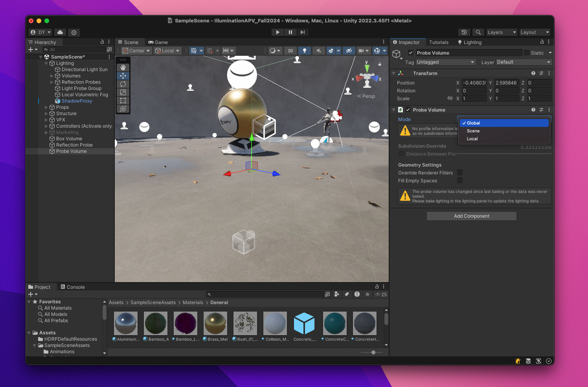Toggle scale constrain proportions link
588x387 pixels.
450,98
